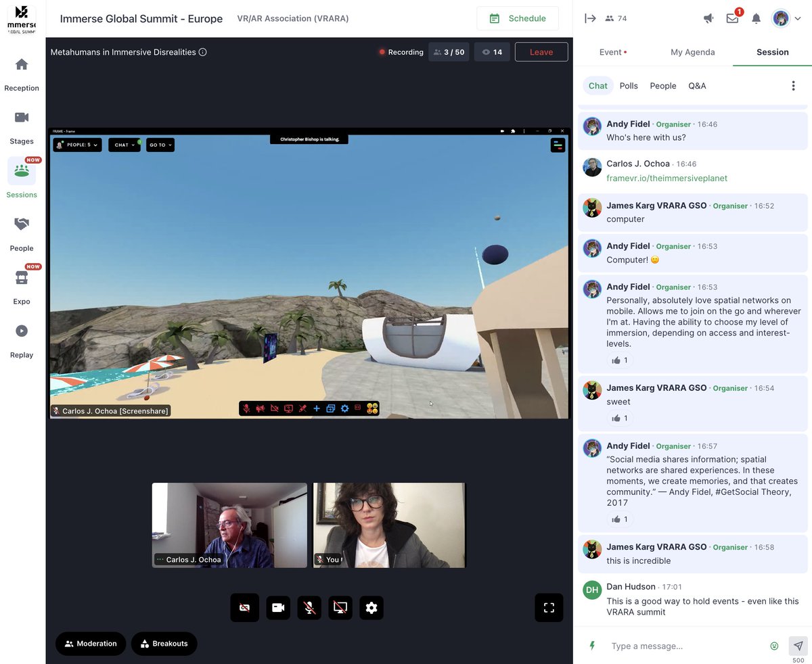Click the viewers count 14
812x664 pixels.
(x=492, y=52)
